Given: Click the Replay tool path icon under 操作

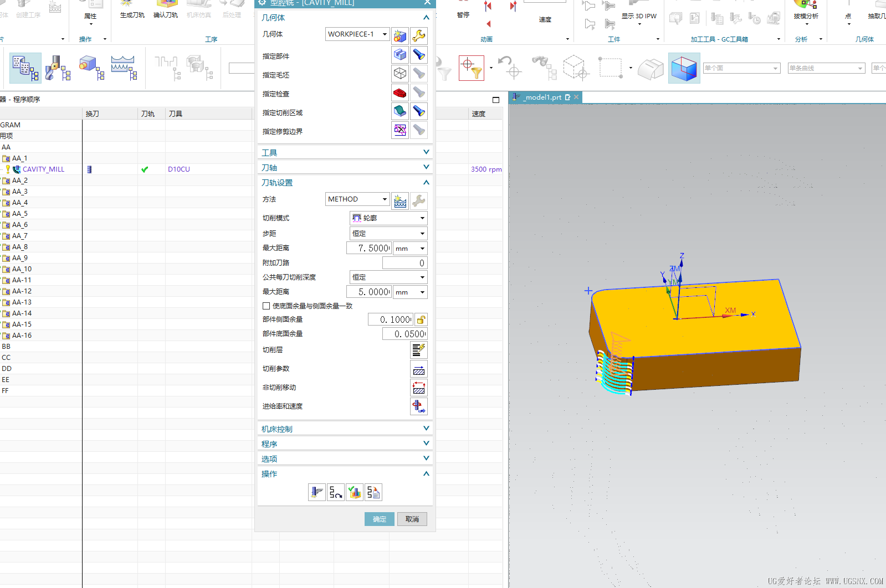Looking at the screenshot, I should tap(336, 492).
